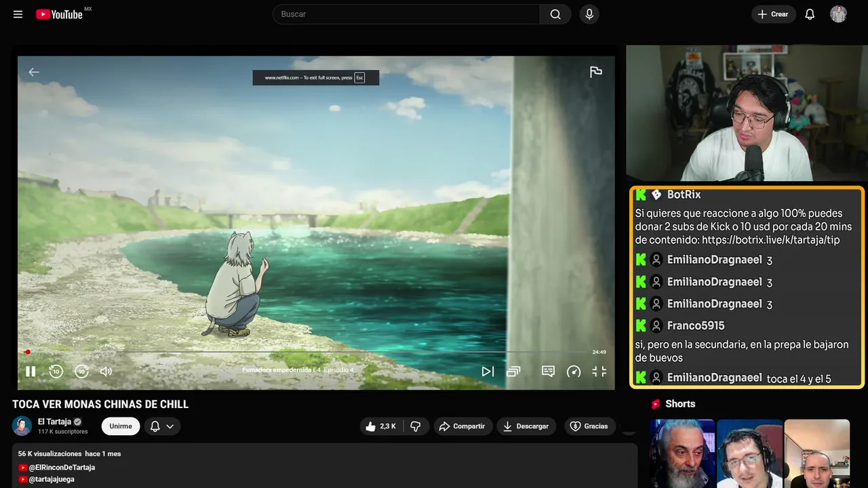This screenshot has width=868, height=488.
Task: Seek on the Netflix progress bar
Action: (x=305, y=352)
